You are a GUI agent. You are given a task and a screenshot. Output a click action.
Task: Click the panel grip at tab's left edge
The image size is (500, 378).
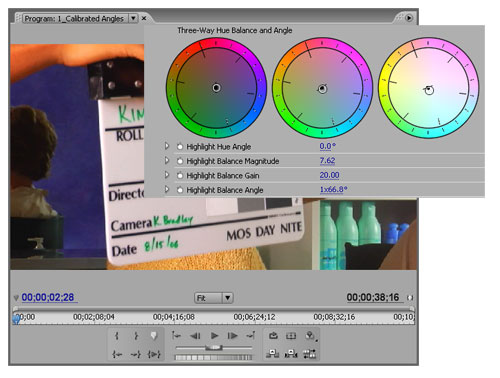click(19, 18)
